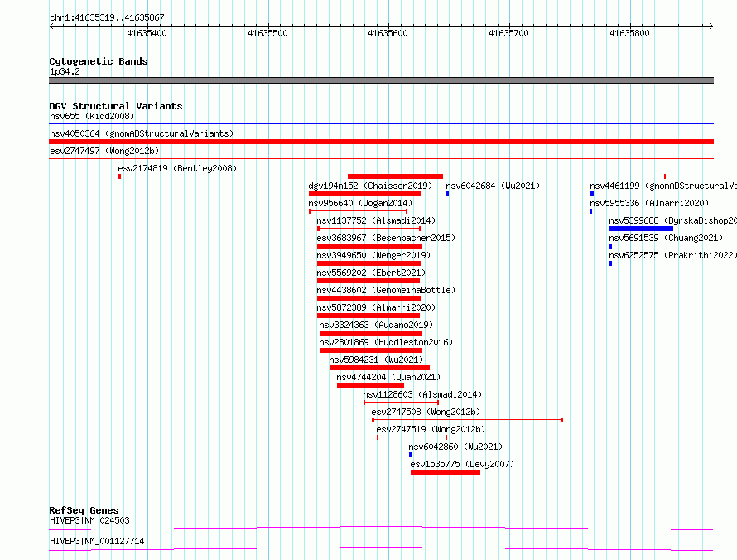737x560 pixels.
Task: Select the nsv956640 (Dogan2014) label
Action: click(360, 203)
